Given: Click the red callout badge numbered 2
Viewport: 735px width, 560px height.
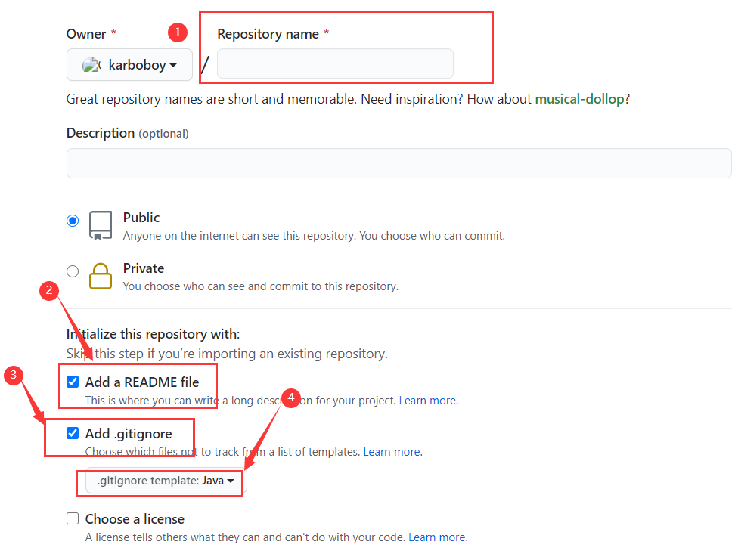Looking at the screenshot, I should tap(49, 290).
